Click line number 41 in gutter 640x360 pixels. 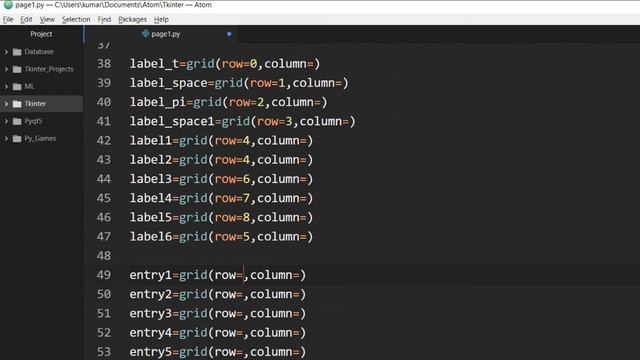pyautogui.click(x=104, y=121)
